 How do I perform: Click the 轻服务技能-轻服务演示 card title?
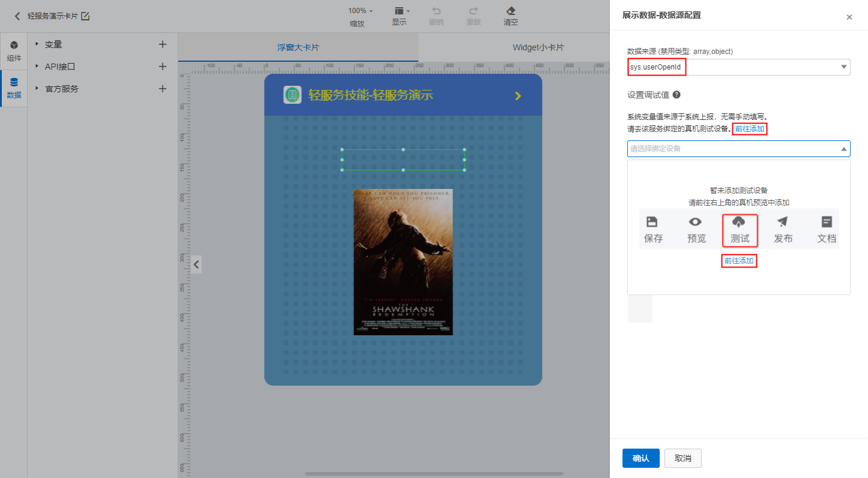click(370, 95)
